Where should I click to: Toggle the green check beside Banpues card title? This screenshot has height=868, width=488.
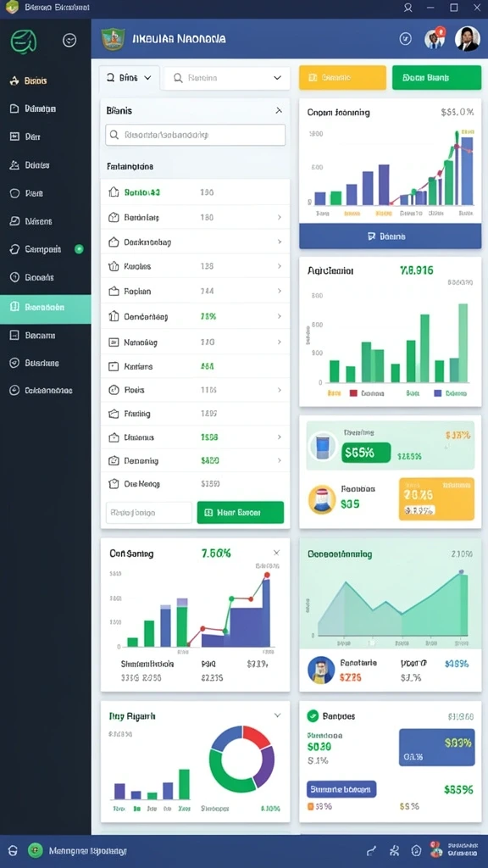click(313, 715)
